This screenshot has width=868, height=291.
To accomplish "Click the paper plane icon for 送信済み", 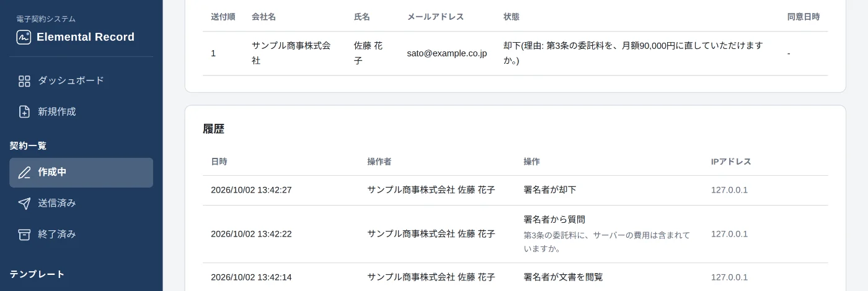I will tap(24, 203).
